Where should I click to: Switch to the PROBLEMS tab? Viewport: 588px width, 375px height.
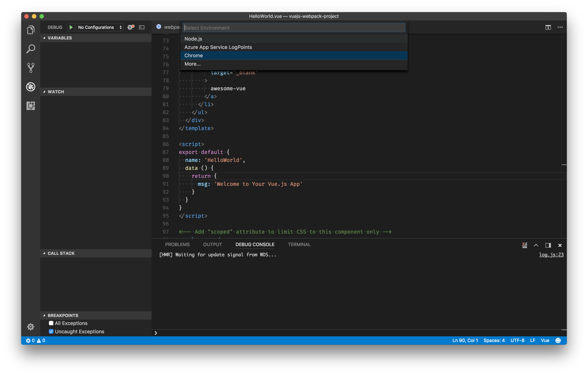pos(177,244)
